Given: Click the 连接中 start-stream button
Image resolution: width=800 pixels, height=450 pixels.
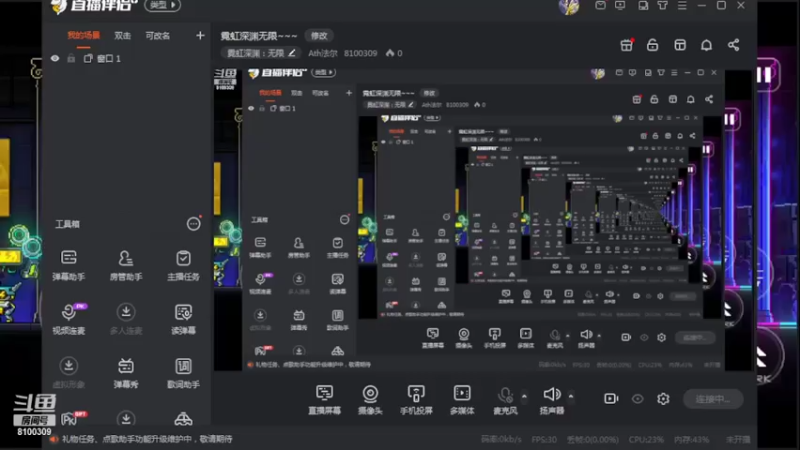Looking at the screenshot, I should [713, 399].
